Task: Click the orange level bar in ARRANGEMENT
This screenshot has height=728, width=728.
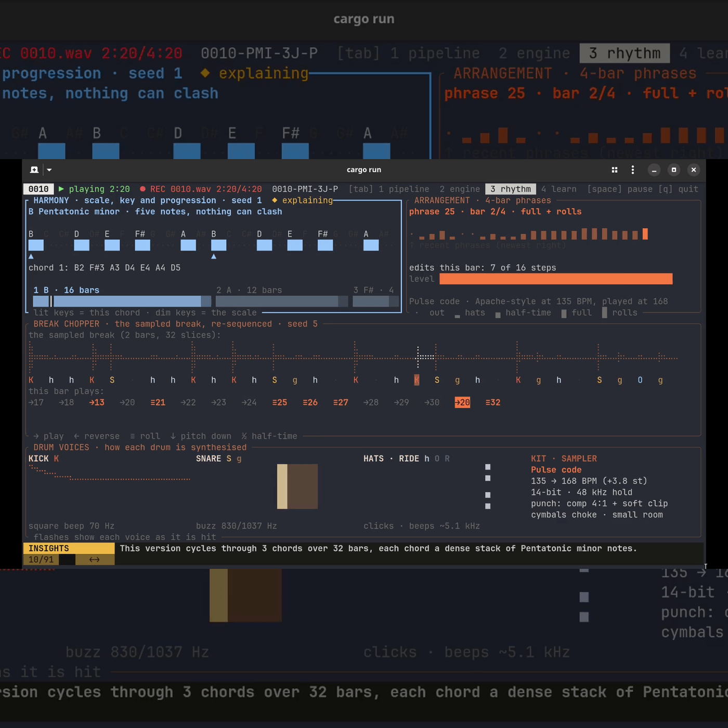Action: [x=556, y=279]
